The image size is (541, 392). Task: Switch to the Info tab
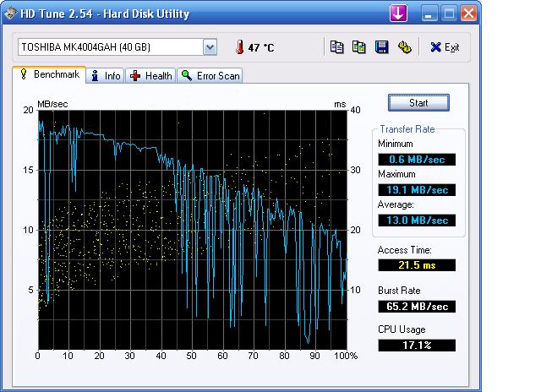(105, 76)
